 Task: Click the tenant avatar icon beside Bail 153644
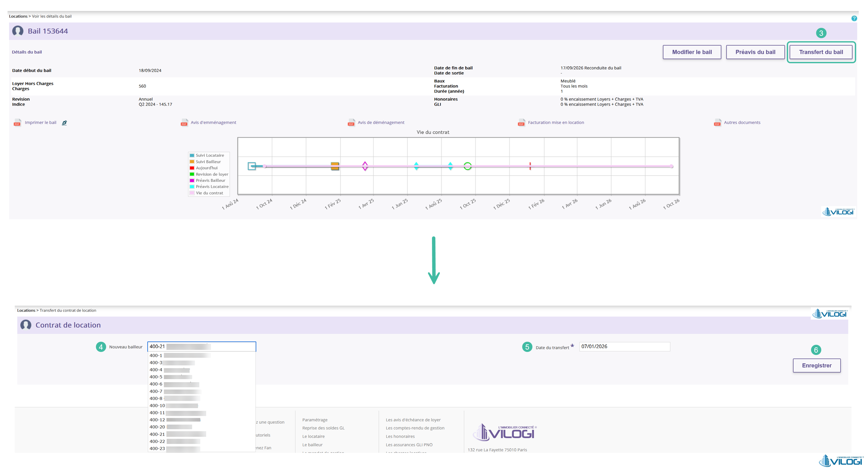18,31
